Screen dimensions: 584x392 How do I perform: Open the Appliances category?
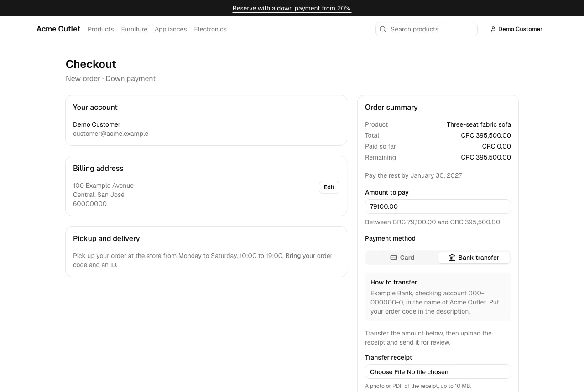pos(171,29)
